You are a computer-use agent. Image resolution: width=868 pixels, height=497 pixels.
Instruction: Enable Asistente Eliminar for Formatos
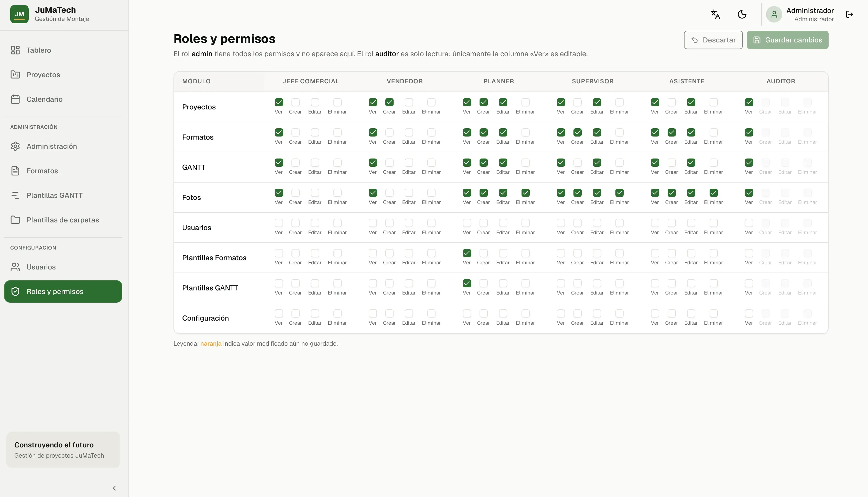tap(713, 132)
